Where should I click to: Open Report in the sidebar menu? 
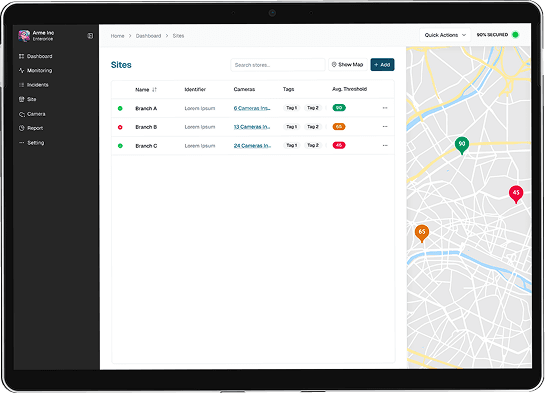click(35, 128)
